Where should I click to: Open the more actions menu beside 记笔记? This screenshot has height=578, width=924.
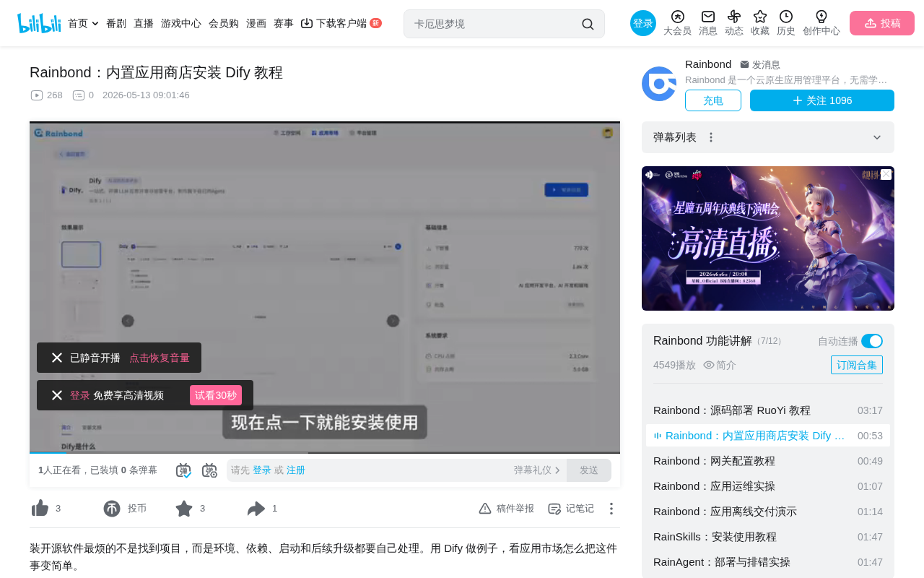[611, 509]
